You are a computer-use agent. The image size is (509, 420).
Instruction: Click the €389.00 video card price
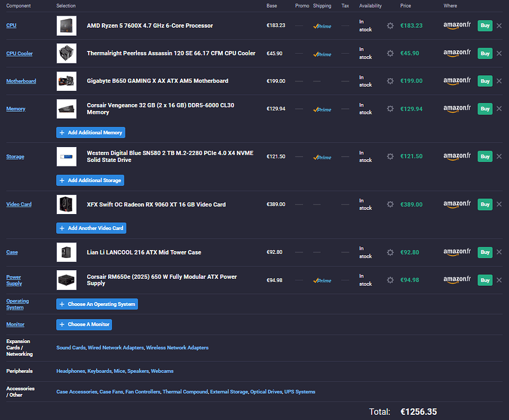click(411, 204)
